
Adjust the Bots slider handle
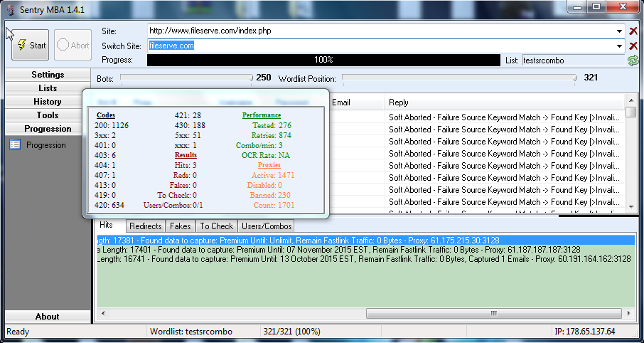pyautogui.click(x=251, y=78)
